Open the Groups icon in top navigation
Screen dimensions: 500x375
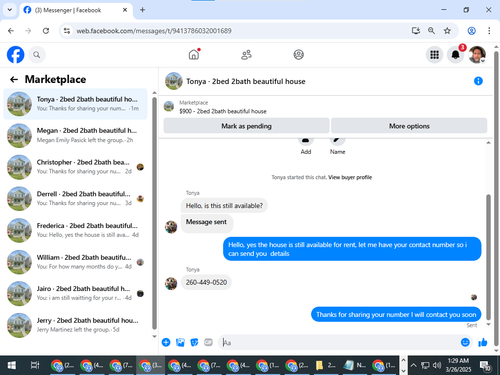[298, 54]
